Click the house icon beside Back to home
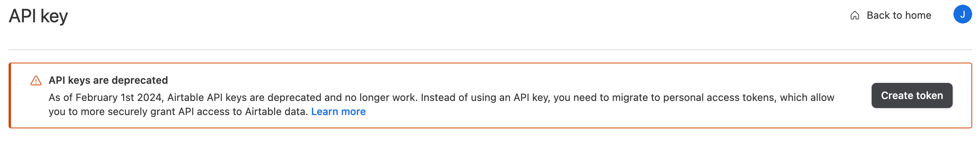This screenshot has width=980, height=144. [855, 15]
